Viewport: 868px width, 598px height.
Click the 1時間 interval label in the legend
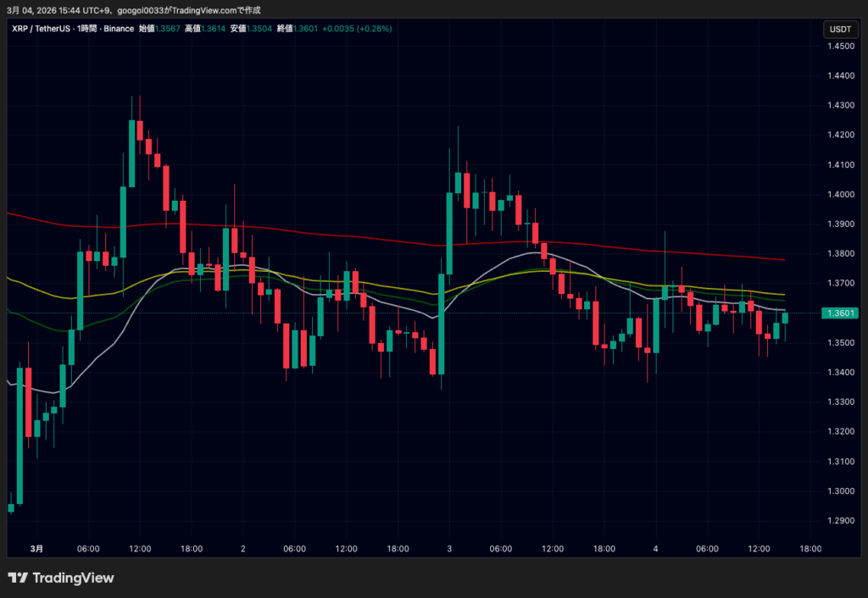click(x=87, y=29)
